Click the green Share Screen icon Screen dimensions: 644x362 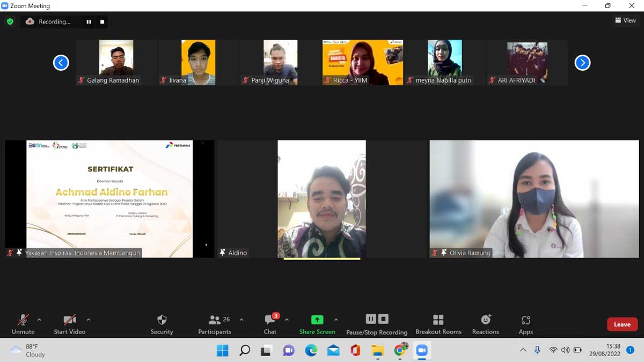click(x=317, y=320)
